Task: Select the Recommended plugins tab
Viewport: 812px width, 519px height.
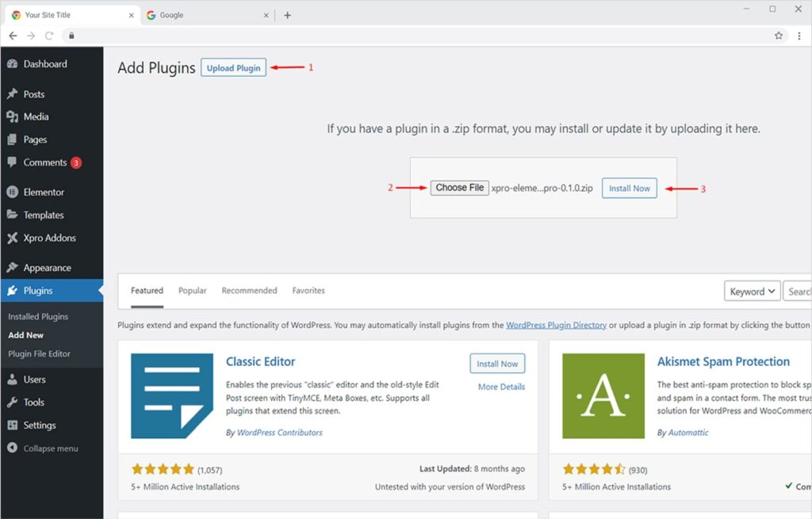Action: click(x=249, y=291)
